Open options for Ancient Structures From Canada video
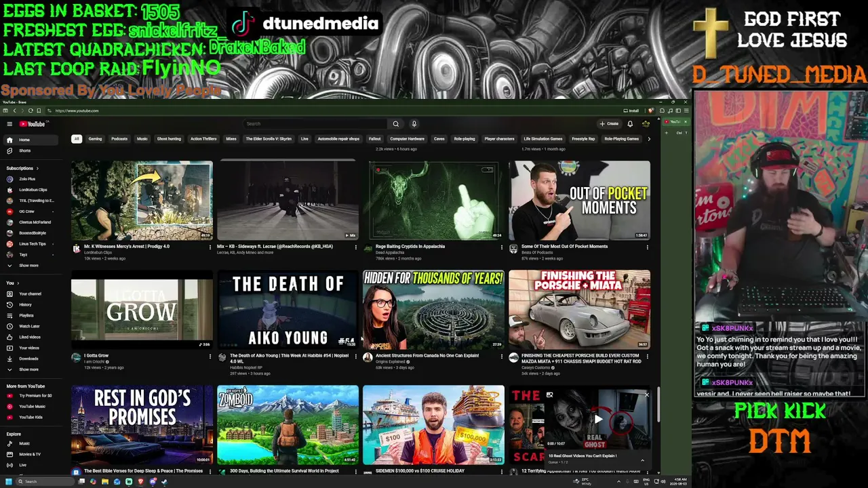 502,357
